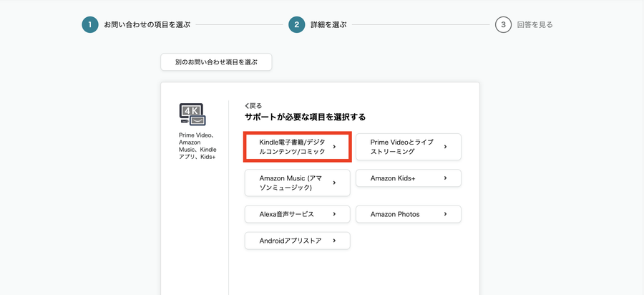Click 別のお問い合わせ項目を選ぶ button
Image resolution: width=644 pixels, height=295 pixels.
(x=216, y=62)
